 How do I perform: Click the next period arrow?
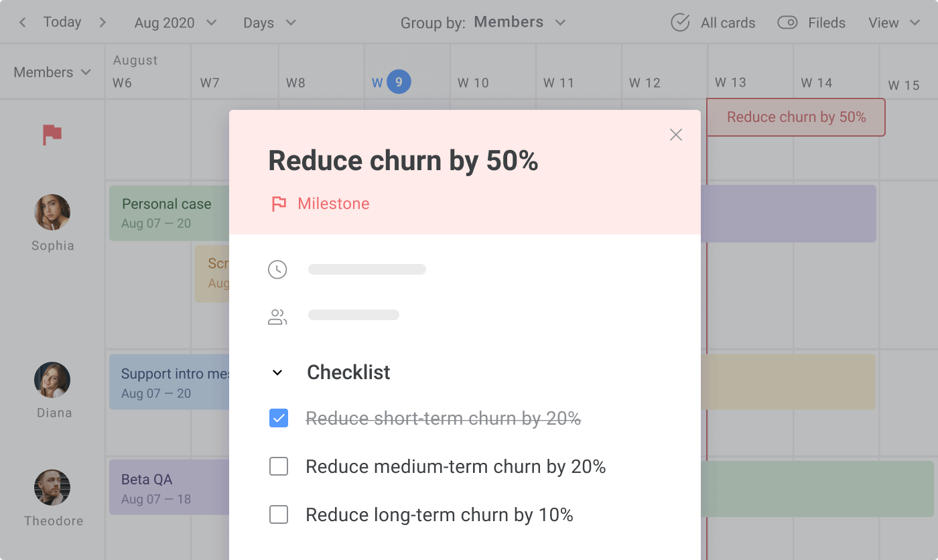(103, 23)
